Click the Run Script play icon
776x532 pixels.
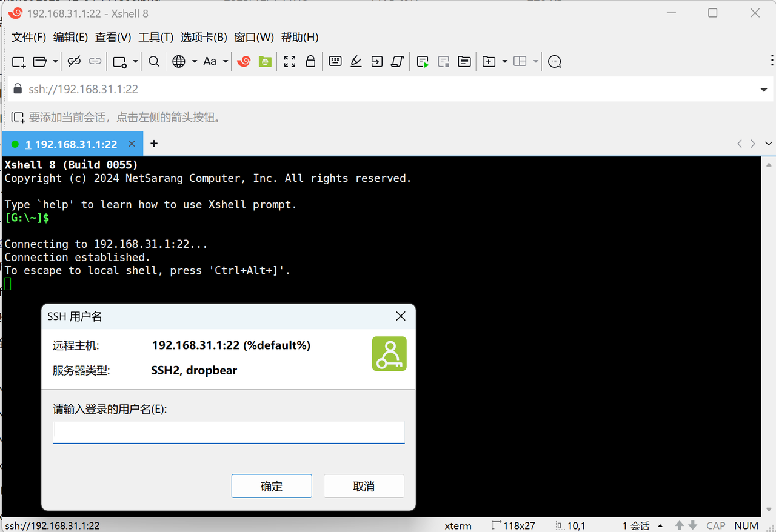(423, 61)
